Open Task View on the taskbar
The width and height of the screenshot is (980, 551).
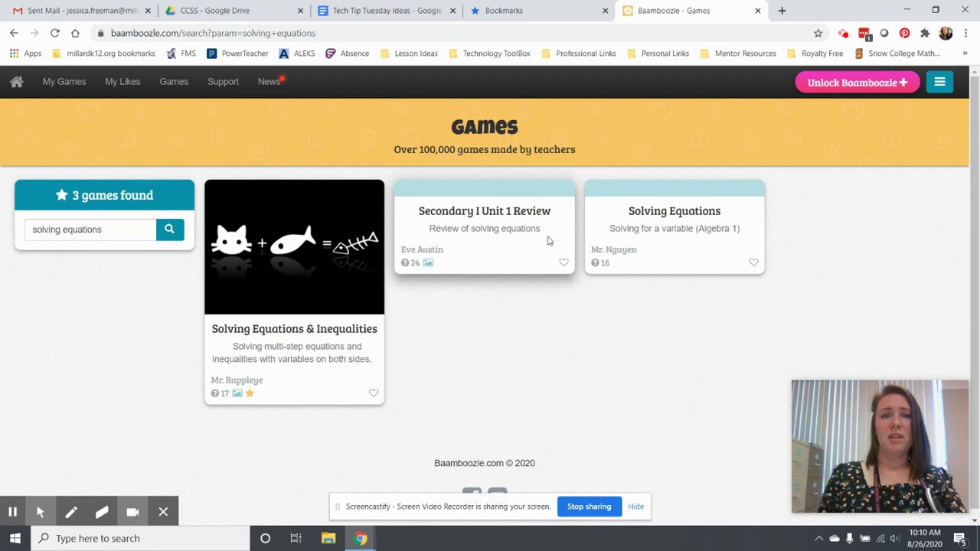click(296, 538)
